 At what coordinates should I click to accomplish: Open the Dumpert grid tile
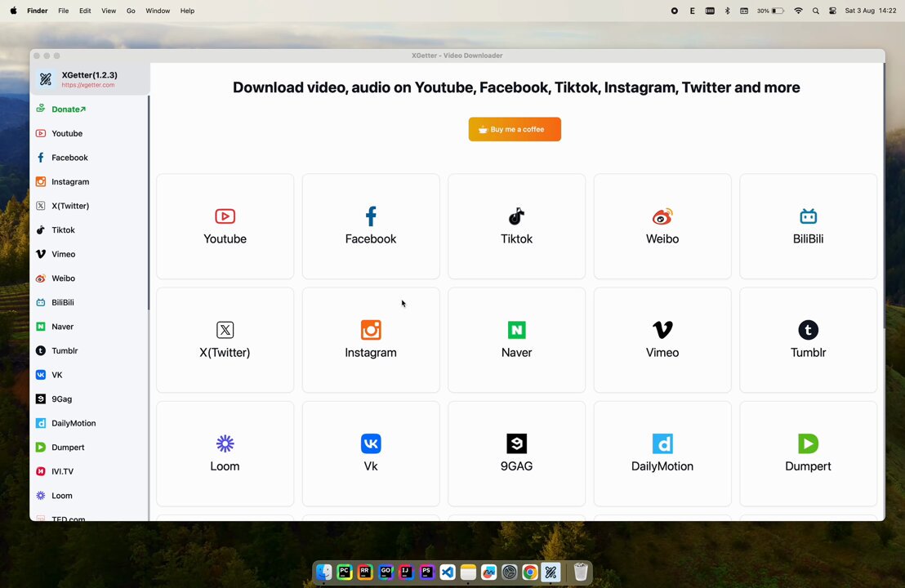click(x=808, y=453)
